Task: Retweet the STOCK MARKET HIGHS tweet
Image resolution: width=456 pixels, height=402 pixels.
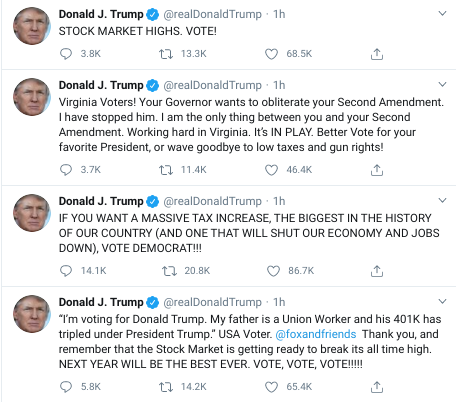Action: coord(166,54)
